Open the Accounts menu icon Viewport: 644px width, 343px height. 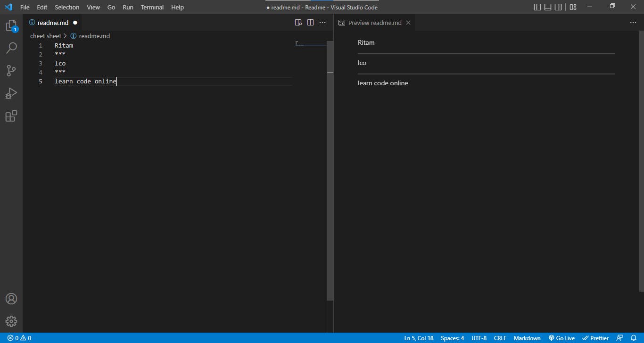click(x=11, y=299)
